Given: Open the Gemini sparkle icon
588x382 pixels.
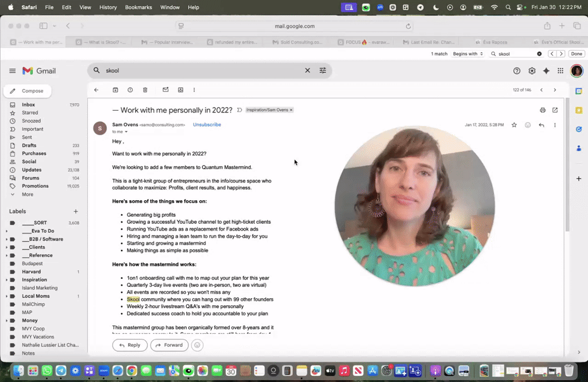Looking at the screenshot, I should (546, 71).
